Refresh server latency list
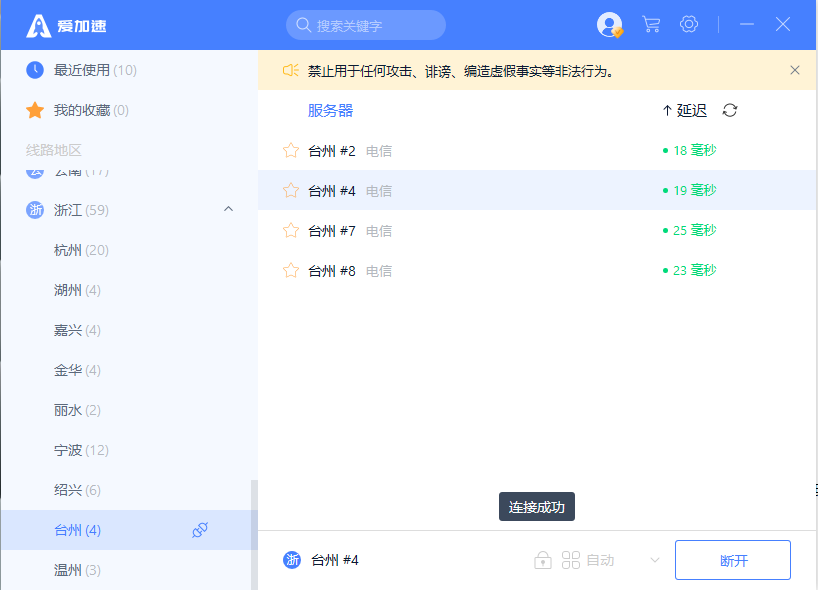This screenshot has height=590, width=818. (x=730, y=111)
